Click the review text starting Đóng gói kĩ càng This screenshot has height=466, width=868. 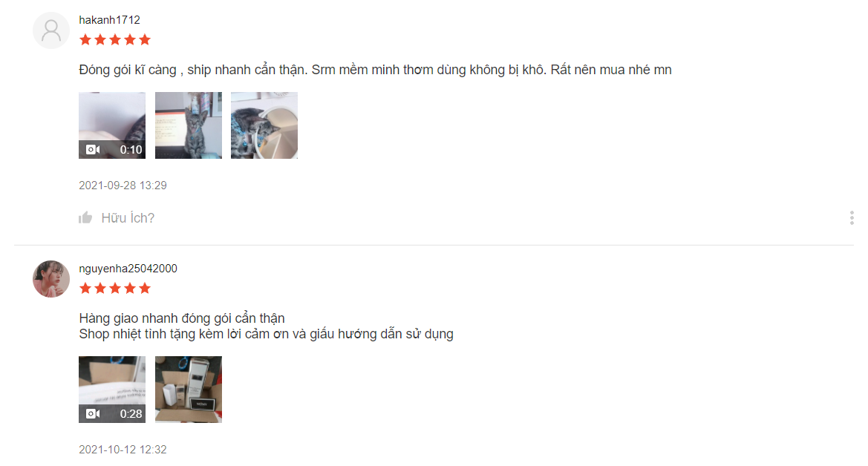click(x=375, y=70)
